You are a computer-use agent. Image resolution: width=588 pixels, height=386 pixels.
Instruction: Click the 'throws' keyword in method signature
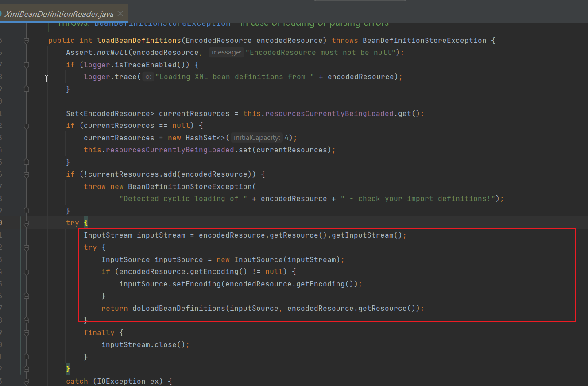[345, 41]
